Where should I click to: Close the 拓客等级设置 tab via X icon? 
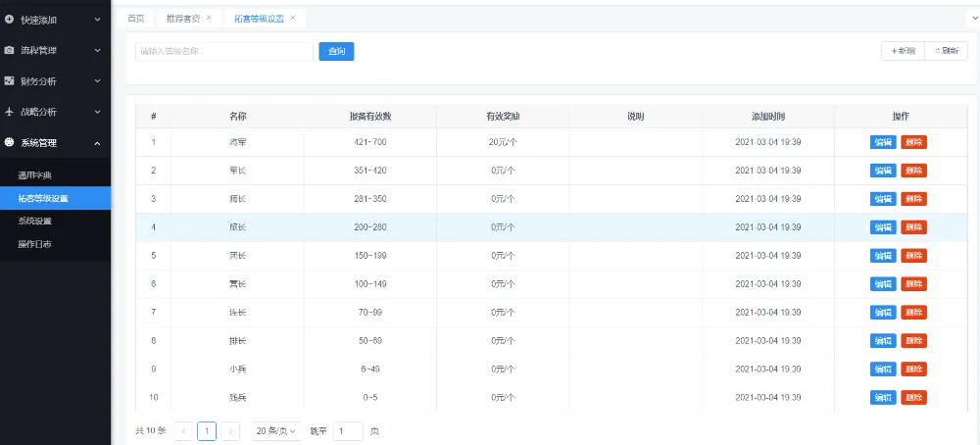[292, 18]
